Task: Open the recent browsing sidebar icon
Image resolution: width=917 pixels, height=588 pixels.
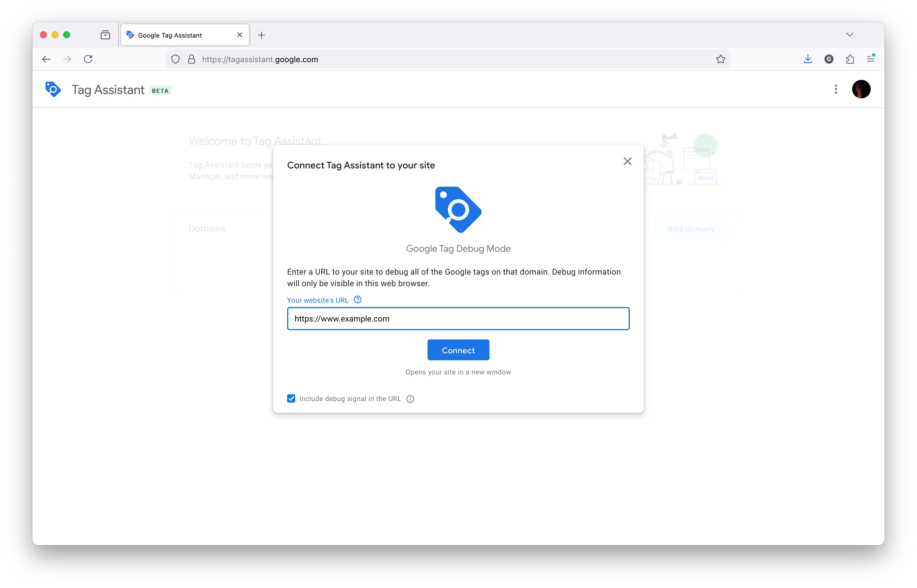Action: tap(105, 35)
